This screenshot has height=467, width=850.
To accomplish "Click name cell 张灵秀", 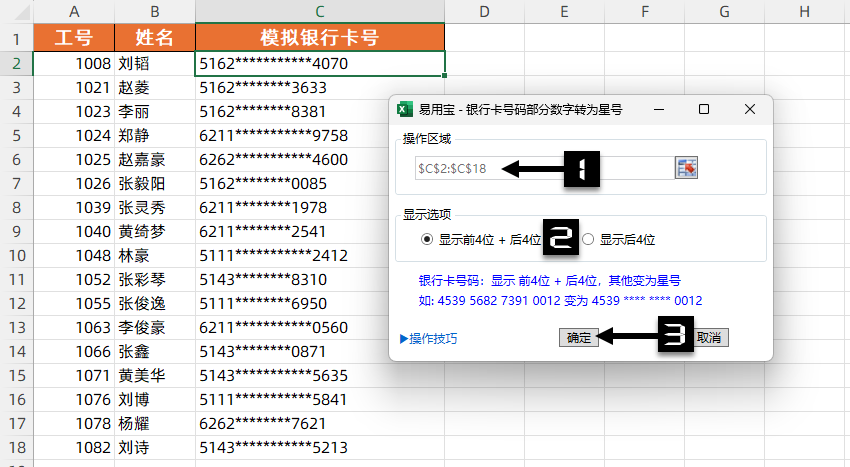I will (154, 208).
